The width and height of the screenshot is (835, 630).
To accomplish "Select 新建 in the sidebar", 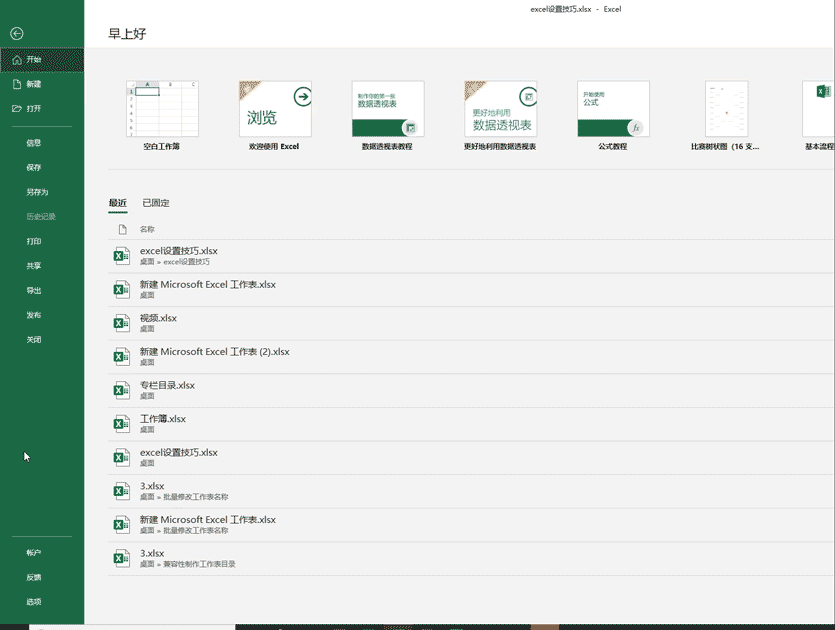I will pyautogui.click(x=42, y=84).
